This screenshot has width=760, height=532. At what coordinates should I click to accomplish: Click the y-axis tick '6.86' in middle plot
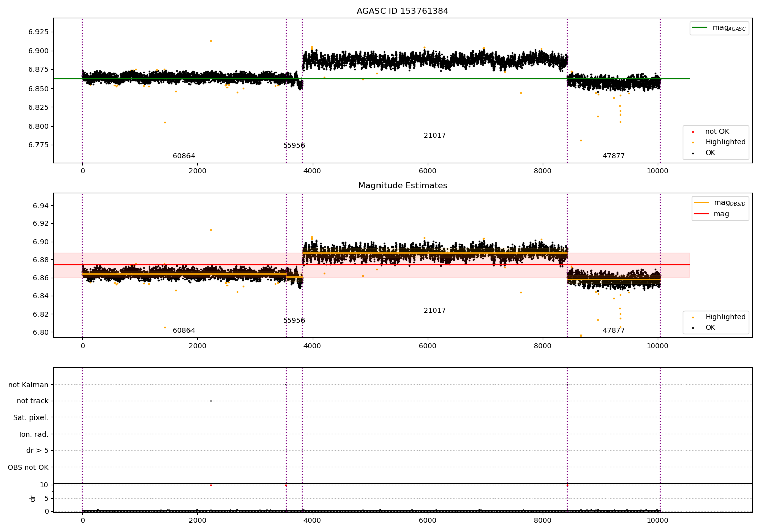(41, 278)
